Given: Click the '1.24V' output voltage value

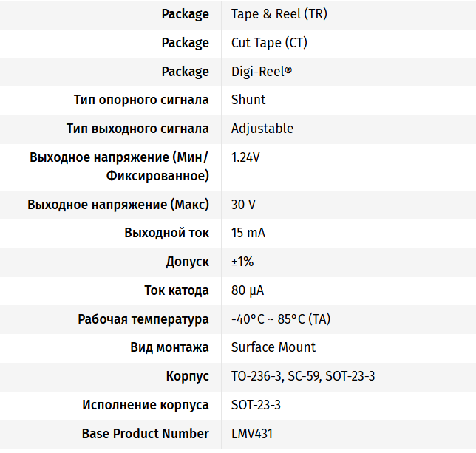Looking at the screenshot, I should click(x=245, y=157).
